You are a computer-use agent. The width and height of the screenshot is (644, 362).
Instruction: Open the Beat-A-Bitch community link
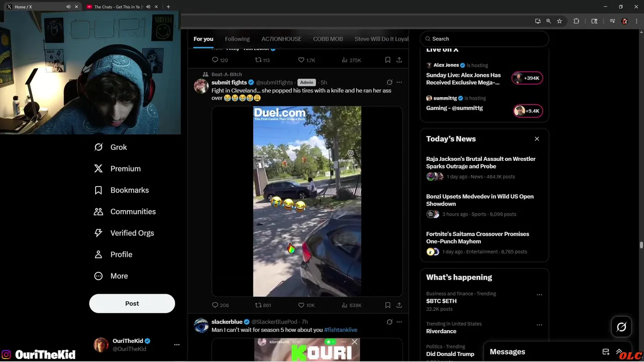[226, 74]
